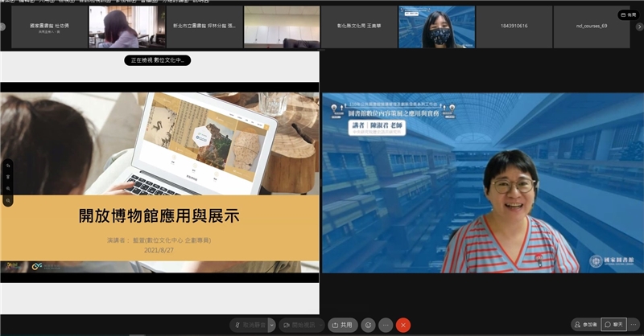This screenshot has width=644, height=336.
Task: Click the start video (開始視訊) button
Action: click(x=298, y=325)
